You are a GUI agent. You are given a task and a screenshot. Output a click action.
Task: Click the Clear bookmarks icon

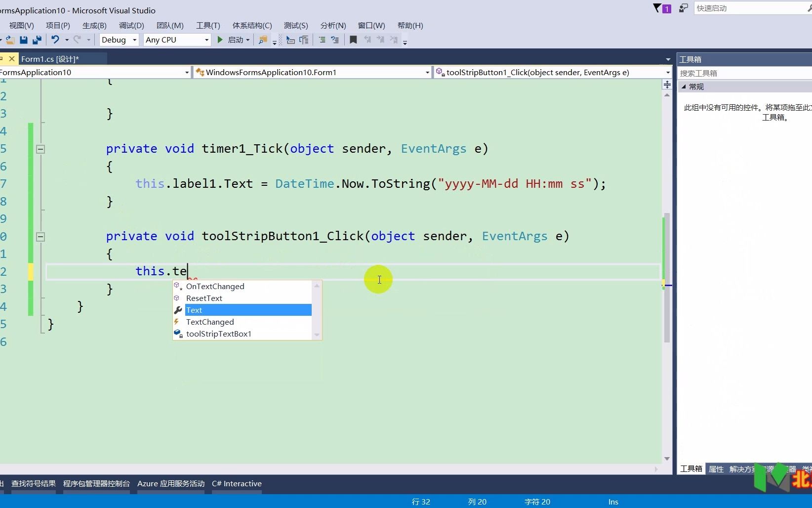tap(394, 40)
